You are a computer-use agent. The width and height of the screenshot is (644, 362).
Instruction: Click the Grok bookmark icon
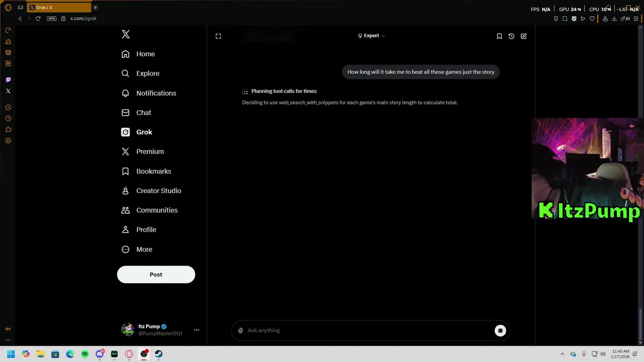point(499,36)
